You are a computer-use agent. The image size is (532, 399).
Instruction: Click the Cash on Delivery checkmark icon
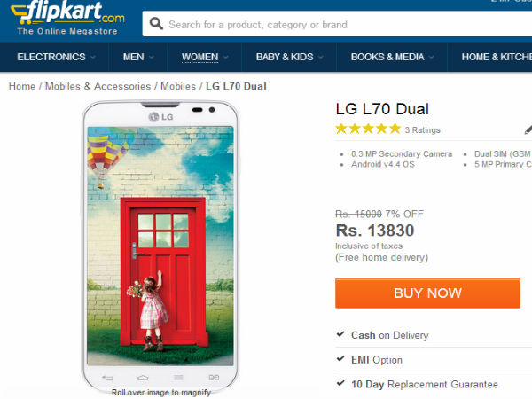341,335
